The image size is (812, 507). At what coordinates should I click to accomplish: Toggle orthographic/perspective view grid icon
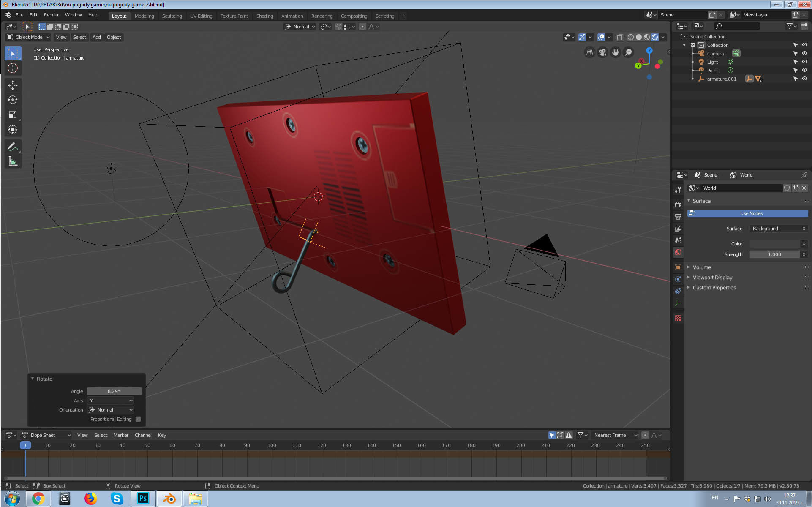(590, 52)
